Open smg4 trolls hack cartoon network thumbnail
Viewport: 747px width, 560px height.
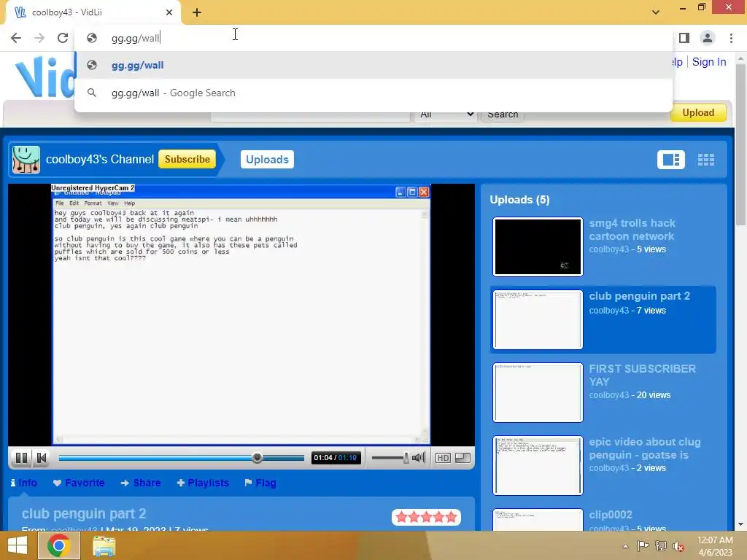[x=538, y=246]
